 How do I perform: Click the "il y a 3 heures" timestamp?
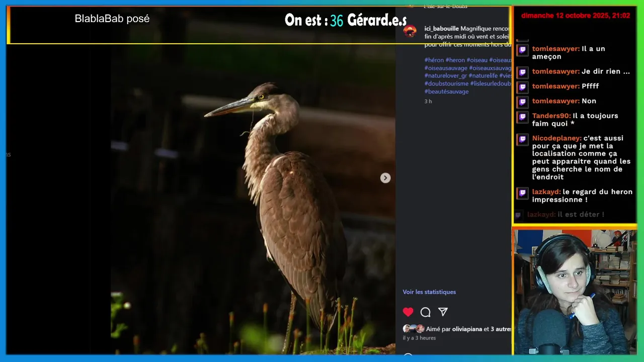[x=419, y=338]
